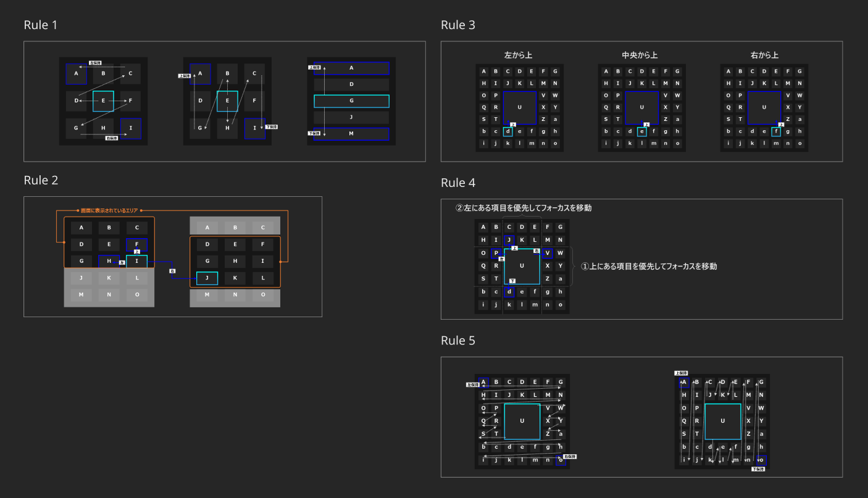Image resolution: width=868 pixels, height=498 pixels.
Task: Click the "Rule 1" section heading
Action: tap(41, 25)
